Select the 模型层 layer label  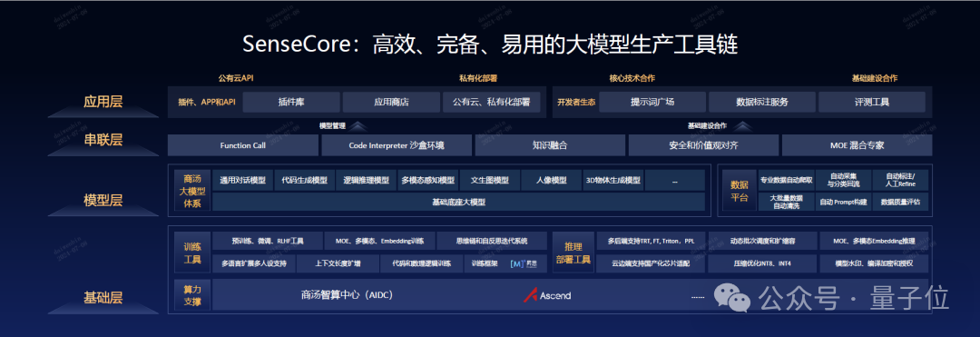pyautogui.click(x=103, y=200)
